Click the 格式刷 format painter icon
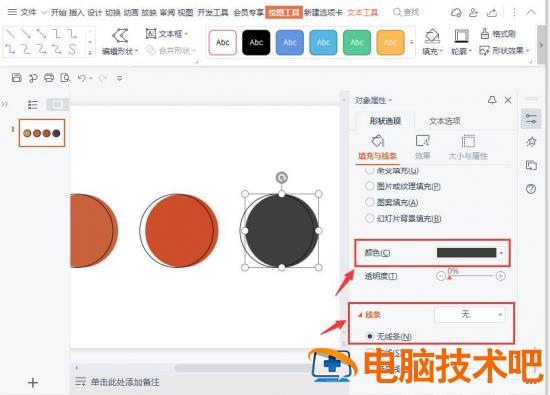The image size is (550, 395). pos(484,34)
